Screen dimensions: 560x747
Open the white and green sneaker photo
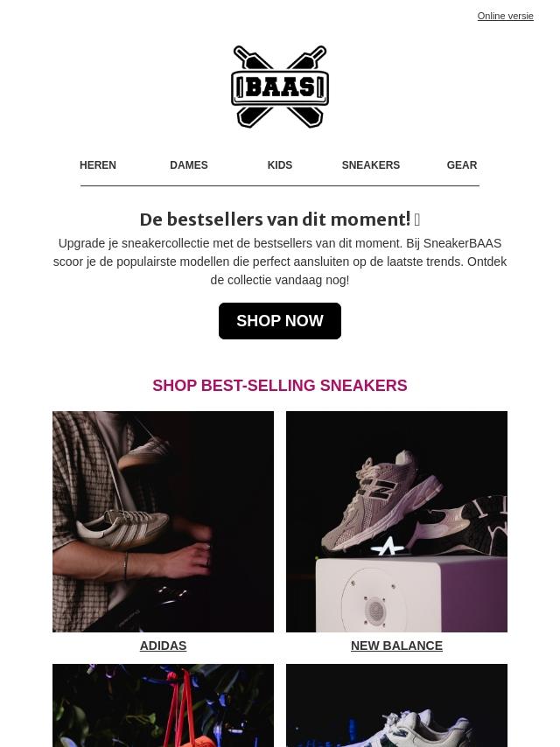pyautogui.click(x=396, y=706)
